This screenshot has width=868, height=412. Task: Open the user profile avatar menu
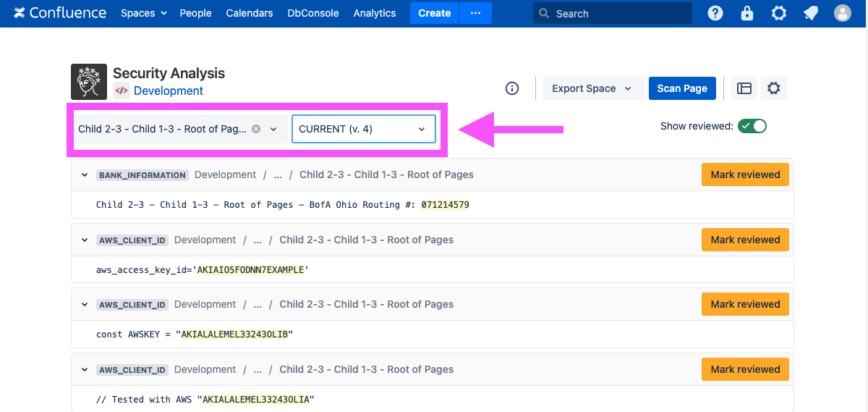843,13
